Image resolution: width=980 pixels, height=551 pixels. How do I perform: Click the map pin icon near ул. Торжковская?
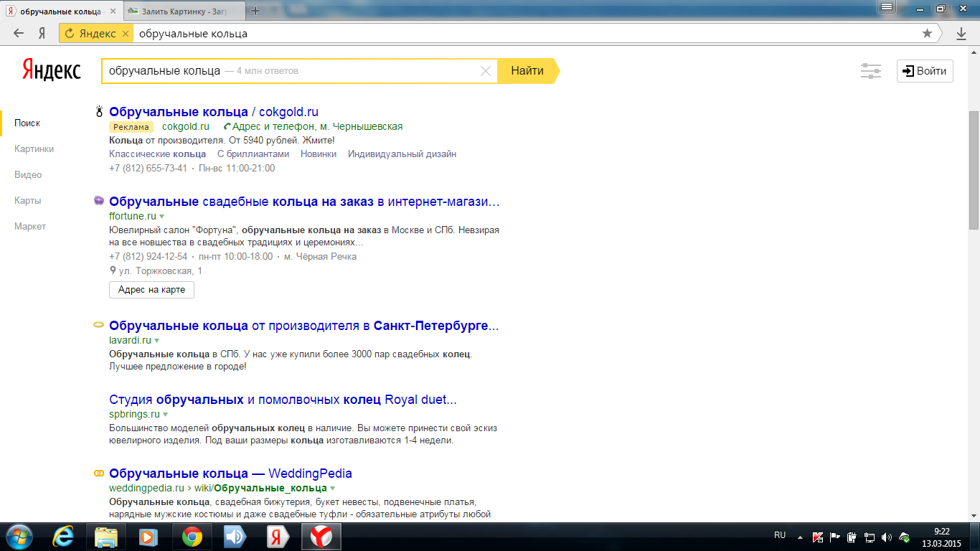[x=113, y=271]
